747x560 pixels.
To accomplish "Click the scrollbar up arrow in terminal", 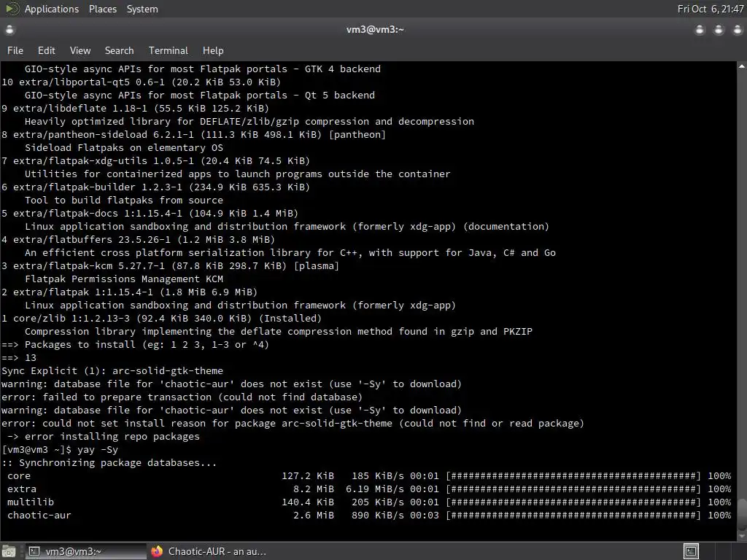I will point(742,66).
